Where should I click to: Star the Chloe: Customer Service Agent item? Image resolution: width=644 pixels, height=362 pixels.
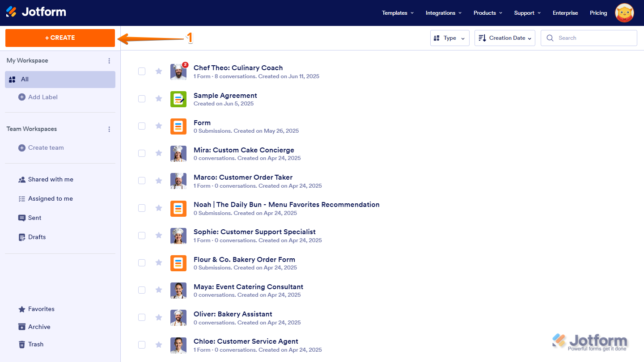(159, 345)
